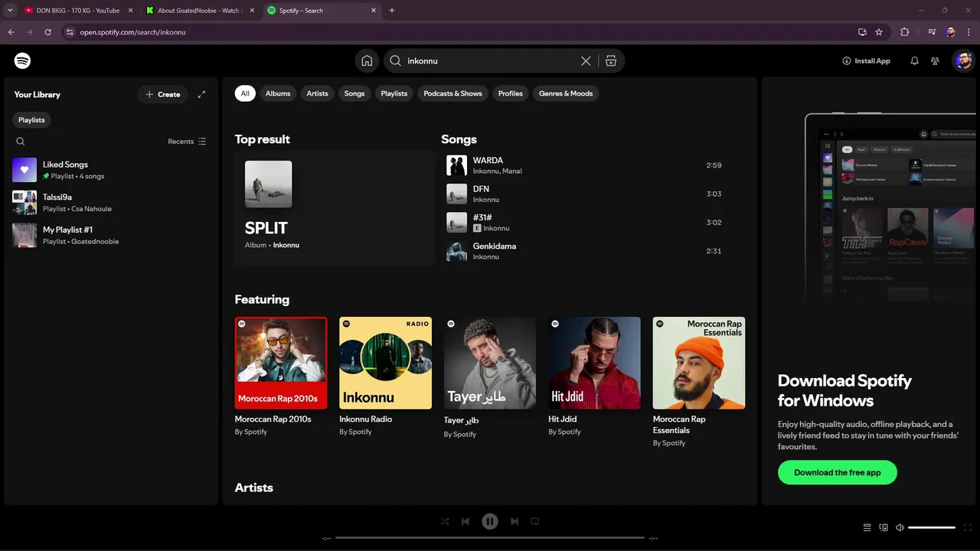This screenshot has width=980, height=551.
Task: Switch to About GoatedNoobie browser tab
Action: pos(198,11)
